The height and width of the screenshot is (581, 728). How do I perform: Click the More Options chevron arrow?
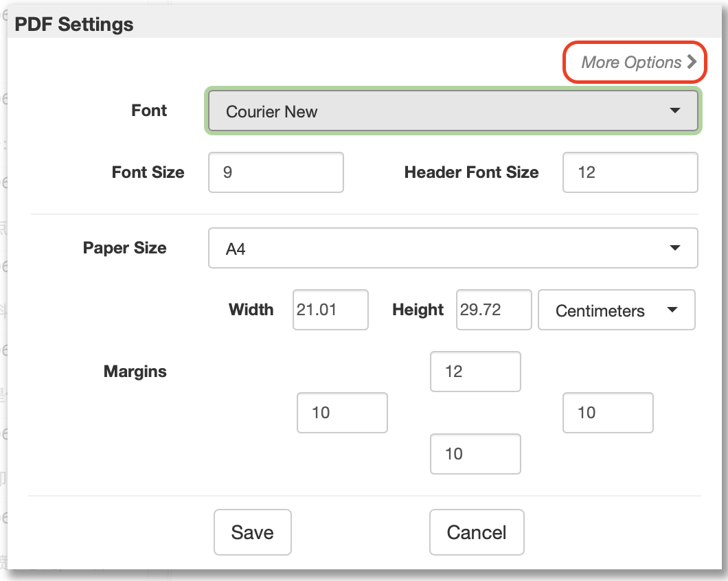(x=691, y=62)
